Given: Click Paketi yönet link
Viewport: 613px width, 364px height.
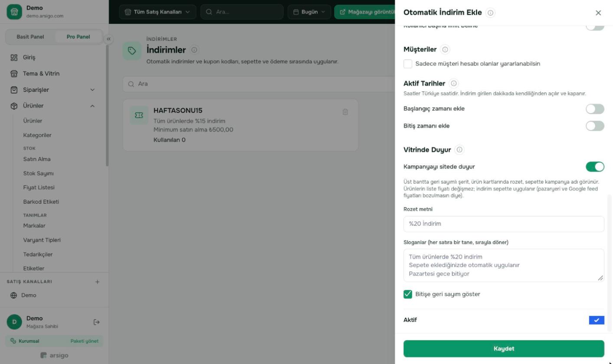Looking at the screenshot, I should [85, 341].
